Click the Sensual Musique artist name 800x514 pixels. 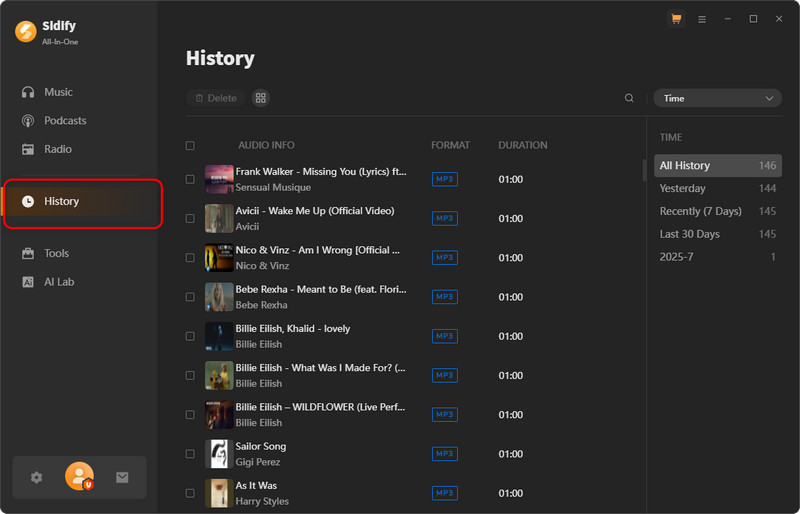point(273,188)
